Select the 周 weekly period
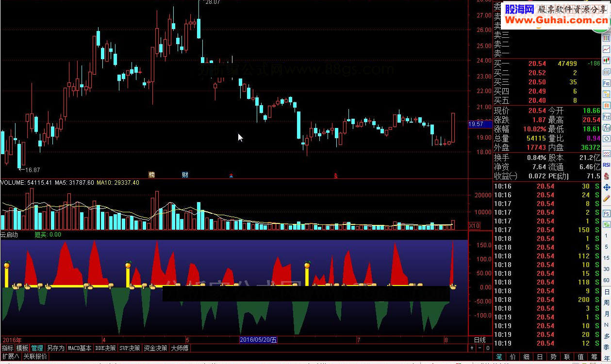The width and height of the screenshot is (611, 364). pos(607,304)
